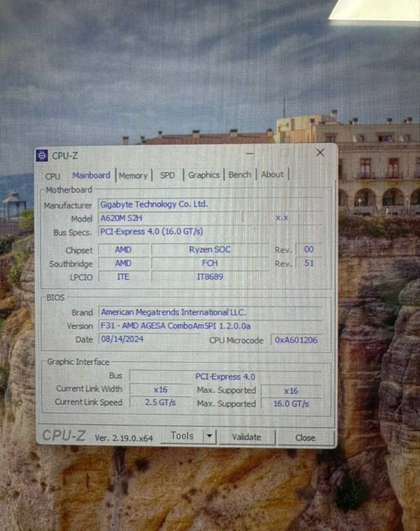The width and height of the screenshot is (420, 531).
Task: Click the CPU-Z app icon in title bar
Action: click(x=42, y=156)
